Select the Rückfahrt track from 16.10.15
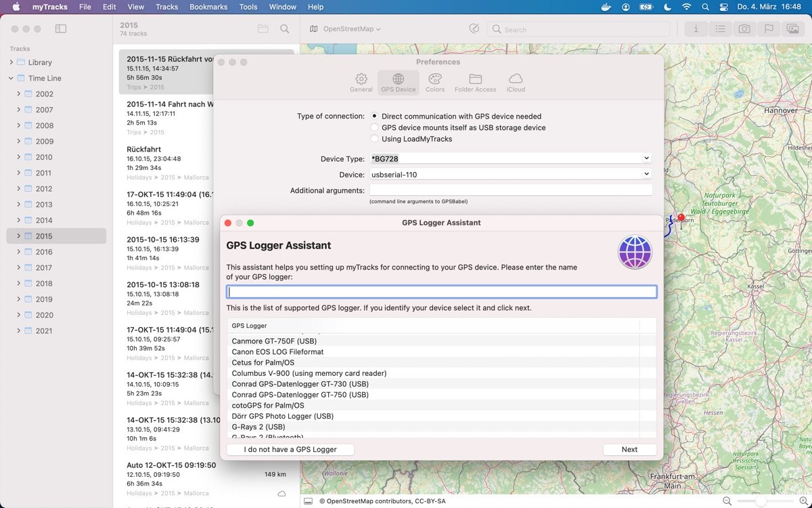Viewport: 812px width, 508px height. 166,165
